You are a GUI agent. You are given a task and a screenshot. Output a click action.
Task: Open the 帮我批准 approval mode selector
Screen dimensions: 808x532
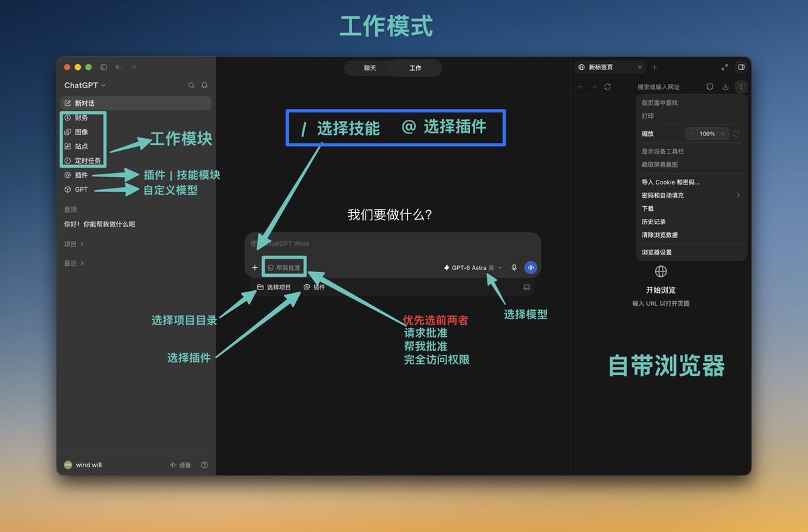point(284,267)
